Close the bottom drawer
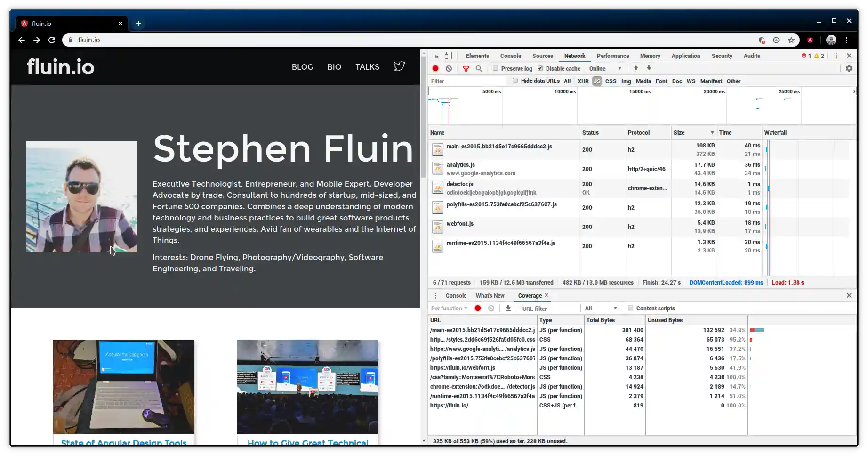Viewport: 868px width, 456px height. click(849, 295)
